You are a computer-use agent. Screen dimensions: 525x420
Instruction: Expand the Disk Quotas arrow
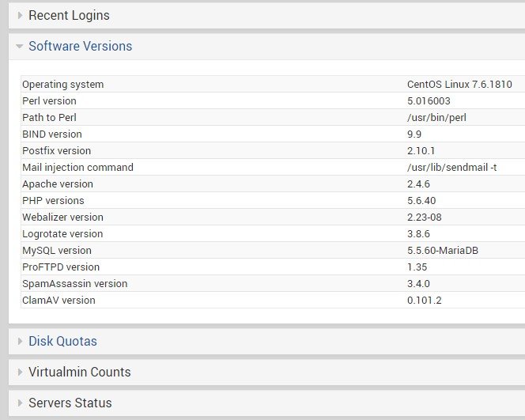[20, 342]
